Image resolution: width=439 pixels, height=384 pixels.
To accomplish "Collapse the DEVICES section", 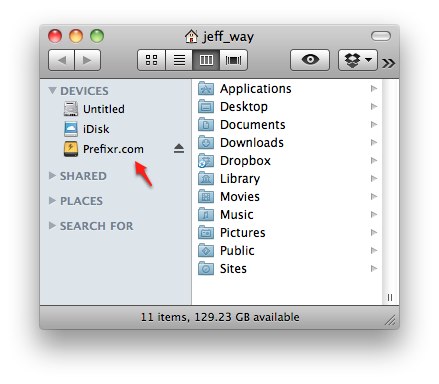I will point(52,90).
